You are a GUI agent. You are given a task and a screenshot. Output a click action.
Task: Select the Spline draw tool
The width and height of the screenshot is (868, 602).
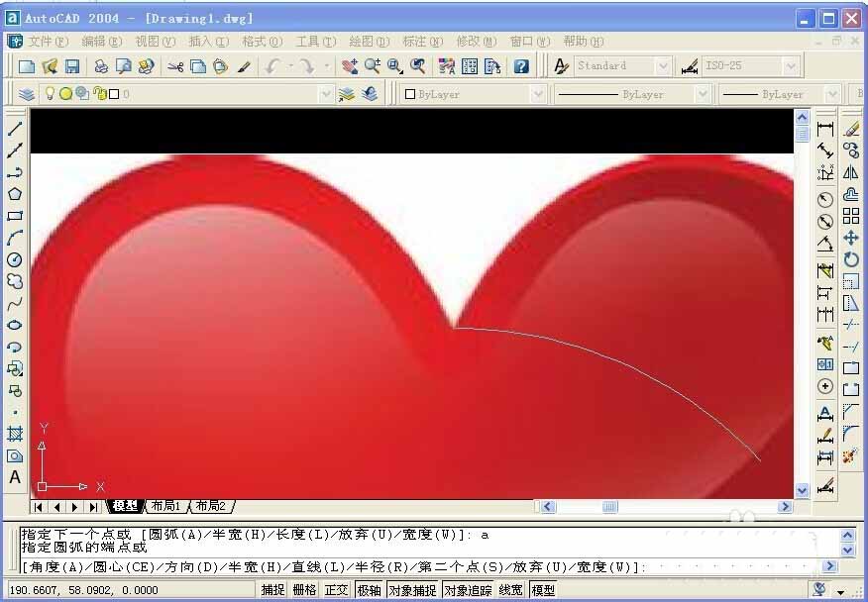(x=15, y=303)
